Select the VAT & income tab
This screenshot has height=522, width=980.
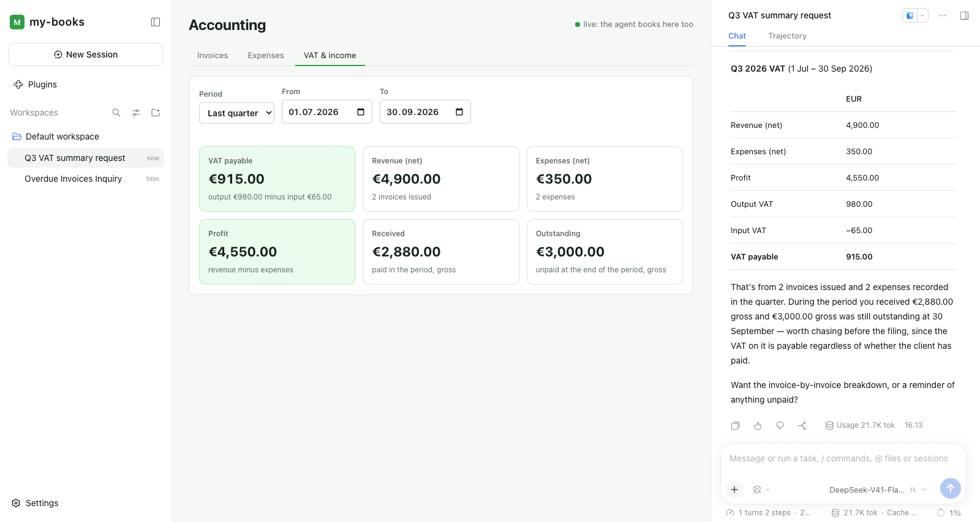coord(330,55)
